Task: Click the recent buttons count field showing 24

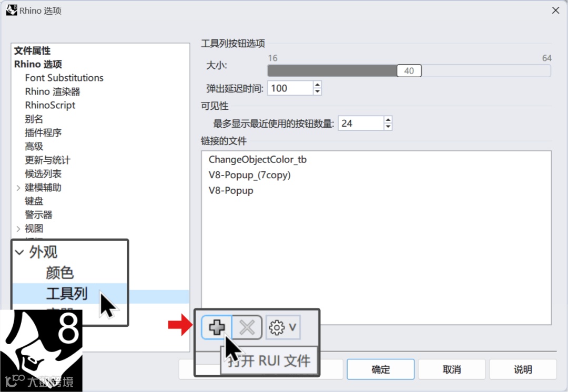Action: (x=361, y=123)
